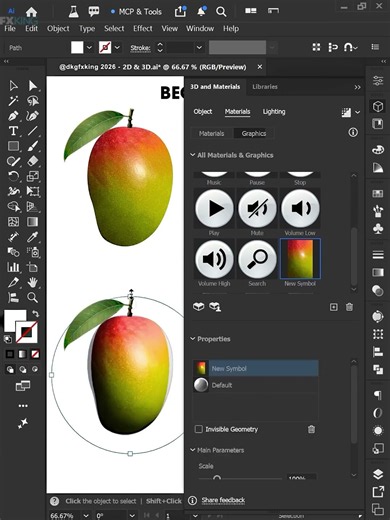Collapse the Main Parameters section

pyautogui.click(x=193, y=450)
